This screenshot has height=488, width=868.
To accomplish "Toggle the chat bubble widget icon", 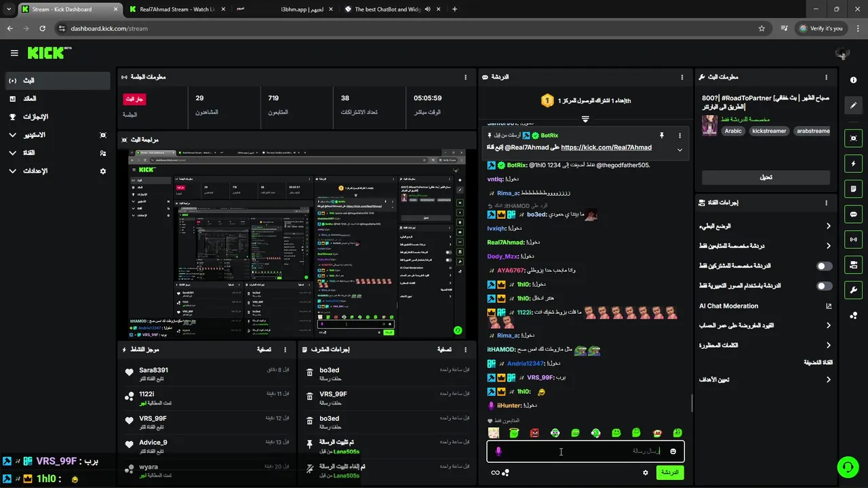I will click(853, 214).
